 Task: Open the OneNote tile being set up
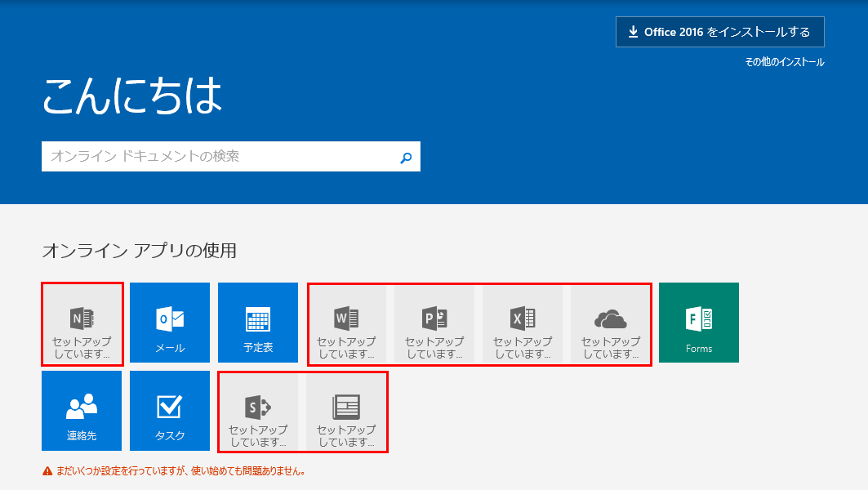tap(82, 324)
